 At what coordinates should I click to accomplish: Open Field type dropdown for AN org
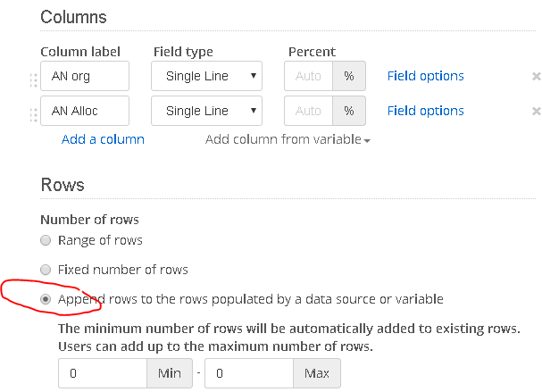206,77
